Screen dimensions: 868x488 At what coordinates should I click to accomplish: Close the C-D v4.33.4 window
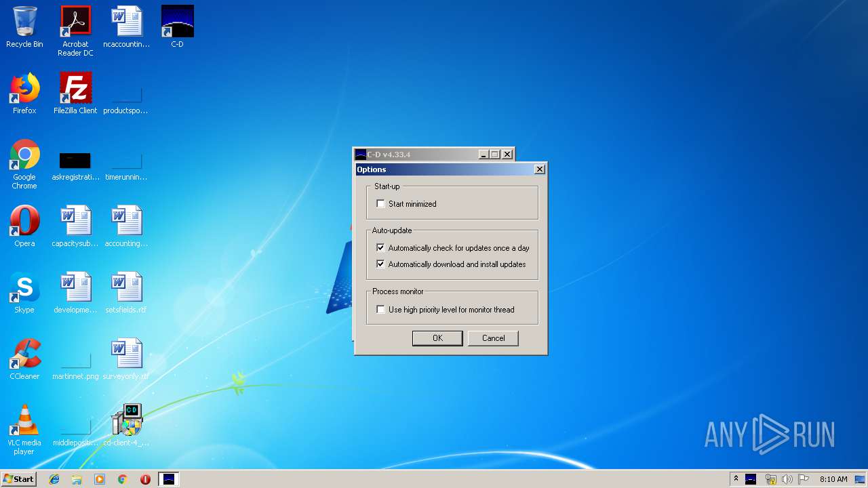(x=507, y=155)
